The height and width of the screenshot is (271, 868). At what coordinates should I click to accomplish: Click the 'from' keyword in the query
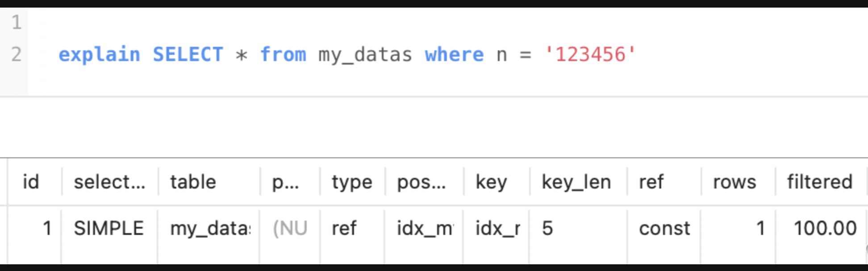coord(283,54)
